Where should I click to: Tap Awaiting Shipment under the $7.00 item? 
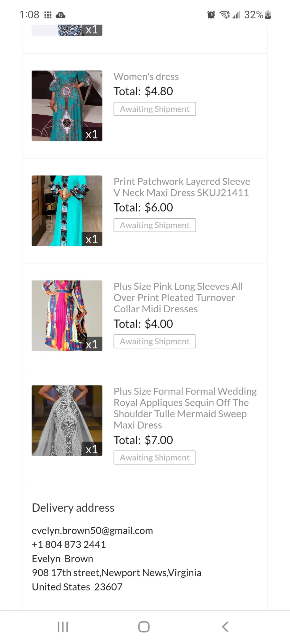click(155, 458)
